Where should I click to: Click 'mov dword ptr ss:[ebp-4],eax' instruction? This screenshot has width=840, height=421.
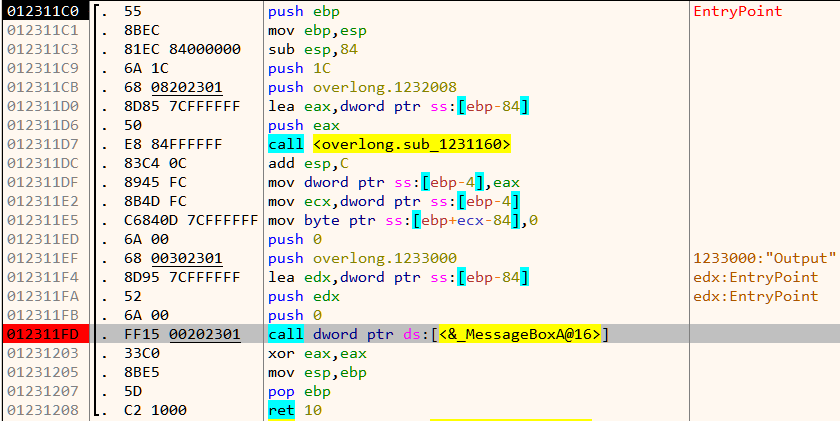point(394,182)
